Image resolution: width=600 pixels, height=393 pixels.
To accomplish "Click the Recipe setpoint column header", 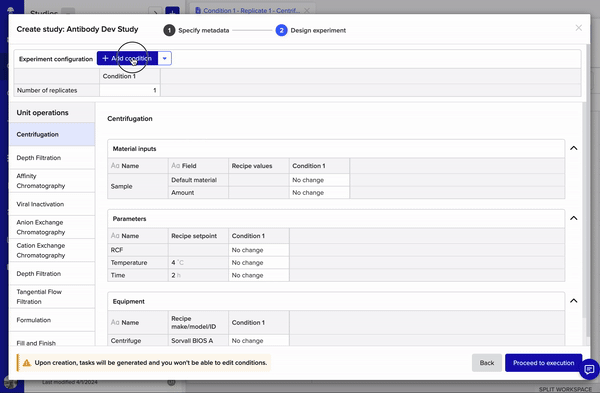I will pyautogui.click(x=198, y=236).
